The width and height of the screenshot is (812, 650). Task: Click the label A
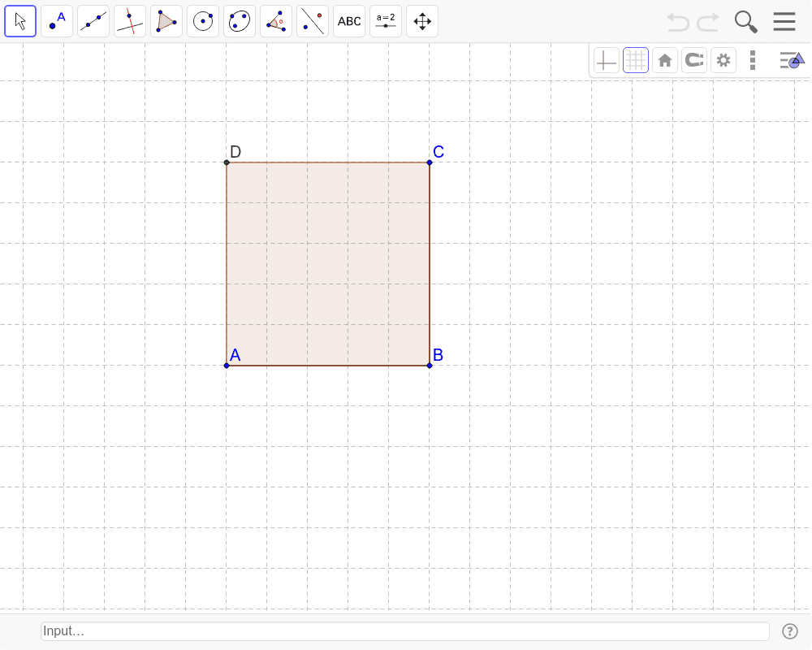click(x=235, y=355)
